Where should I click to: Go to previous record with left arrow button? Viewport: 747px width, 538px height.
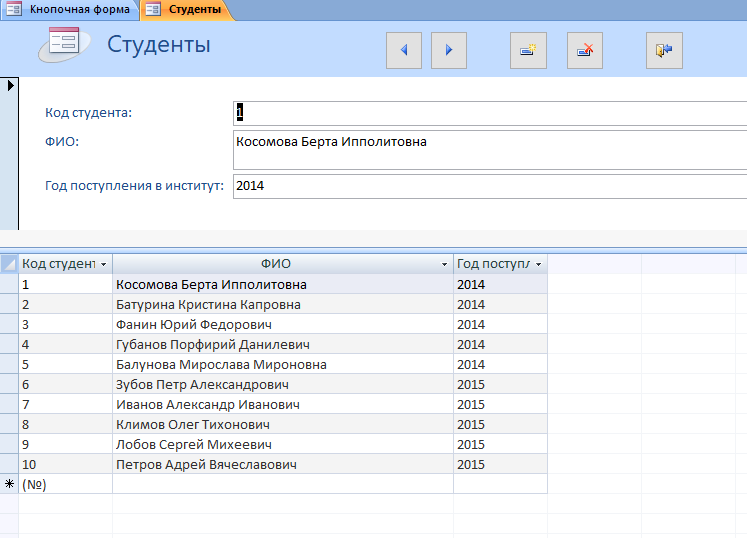404,51
